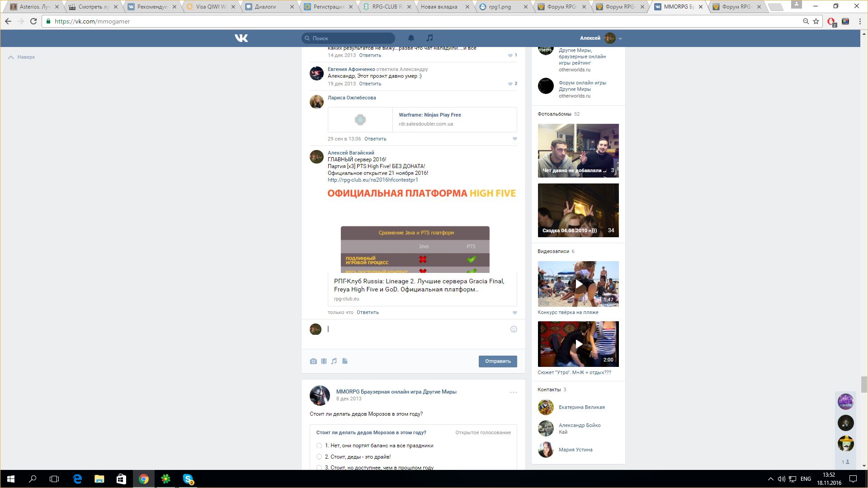Switch to the 'rpg1.png' browser tab

tap(500, 7)
